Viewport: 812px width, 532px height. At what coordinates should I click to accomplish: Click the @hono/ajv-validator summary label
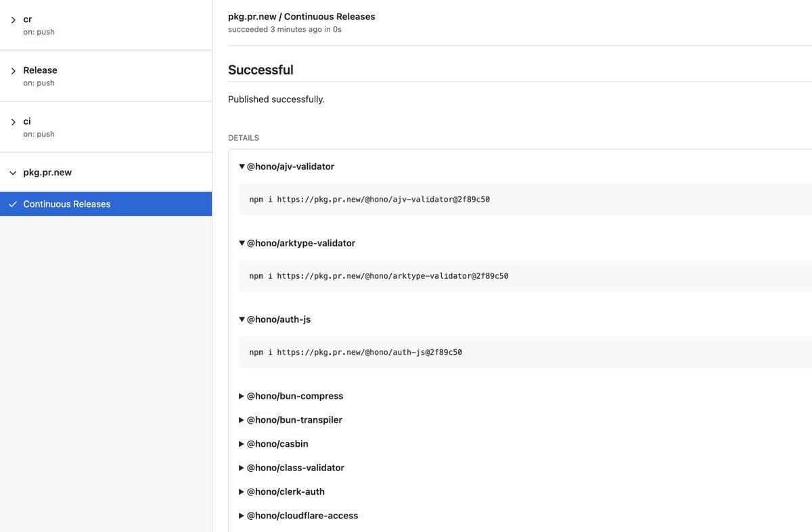pyautogui.click(x=290, y=167)
